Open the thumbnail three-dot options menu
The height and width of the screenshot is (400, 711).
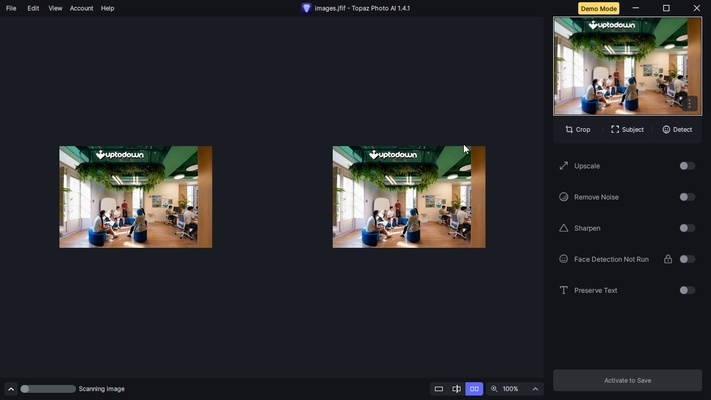pos(690,103)
